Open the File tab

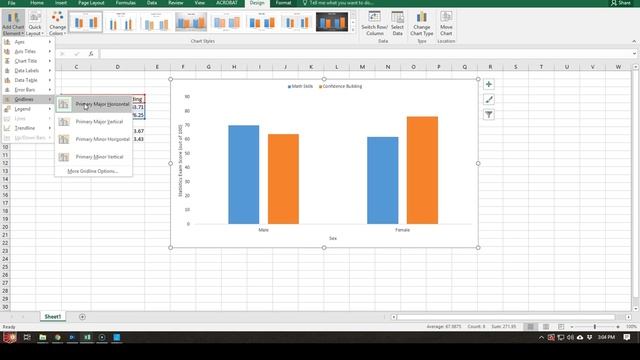[x=11, y=3]
